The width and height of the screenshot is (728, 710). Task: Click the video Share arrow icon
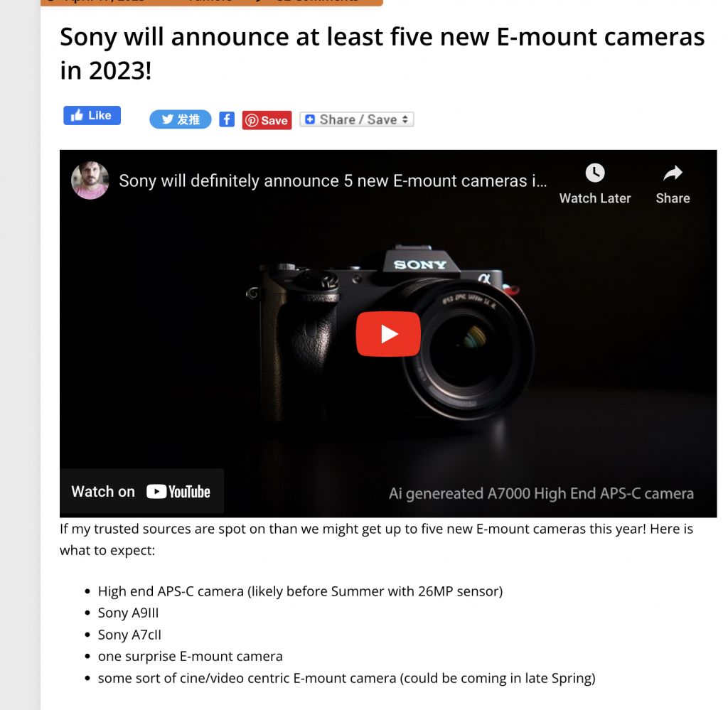tap(673, 173)
